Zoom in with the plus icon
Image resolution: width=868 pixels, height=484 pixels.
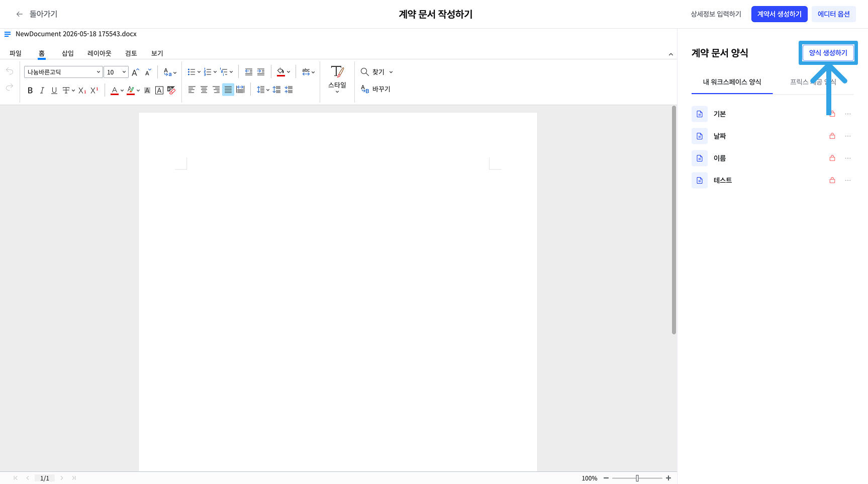[668, 478]
